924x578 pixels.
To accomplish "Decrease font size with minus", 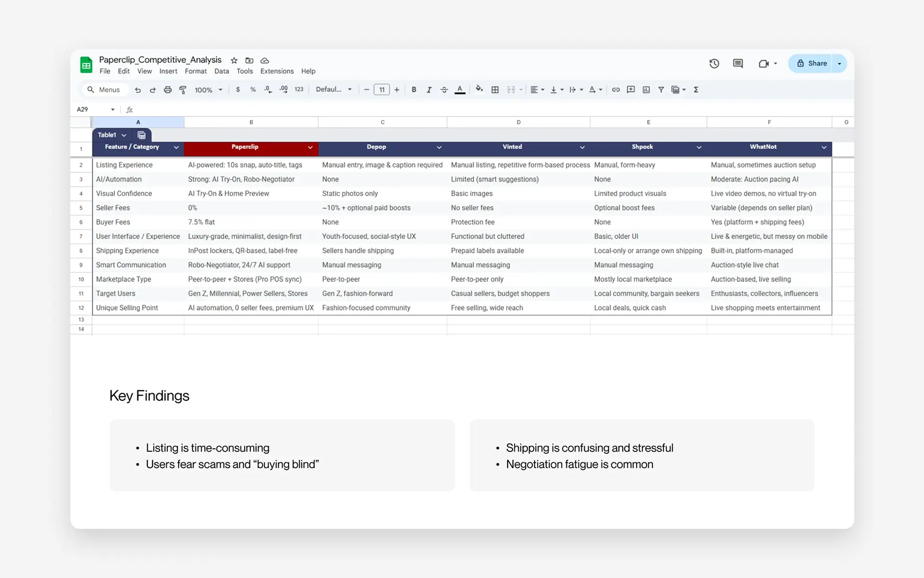I will [367, 90].
